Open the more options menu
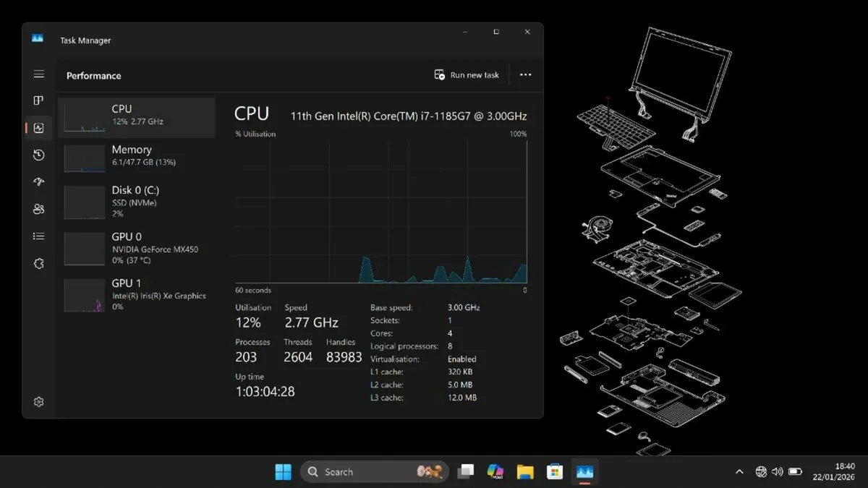The height and width of the screenshot is (488, 868). tap(525, 74)
